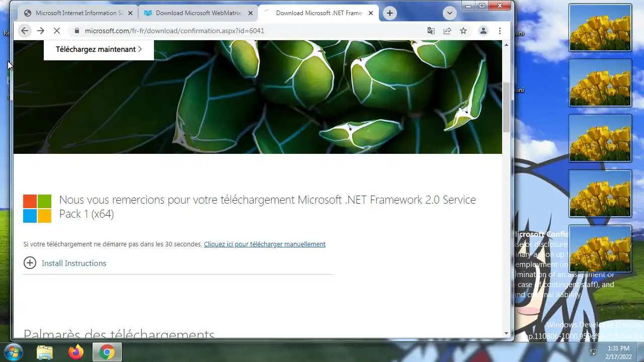
Task: Click the Nous vous remercions heading text
Action: (267, 207)
